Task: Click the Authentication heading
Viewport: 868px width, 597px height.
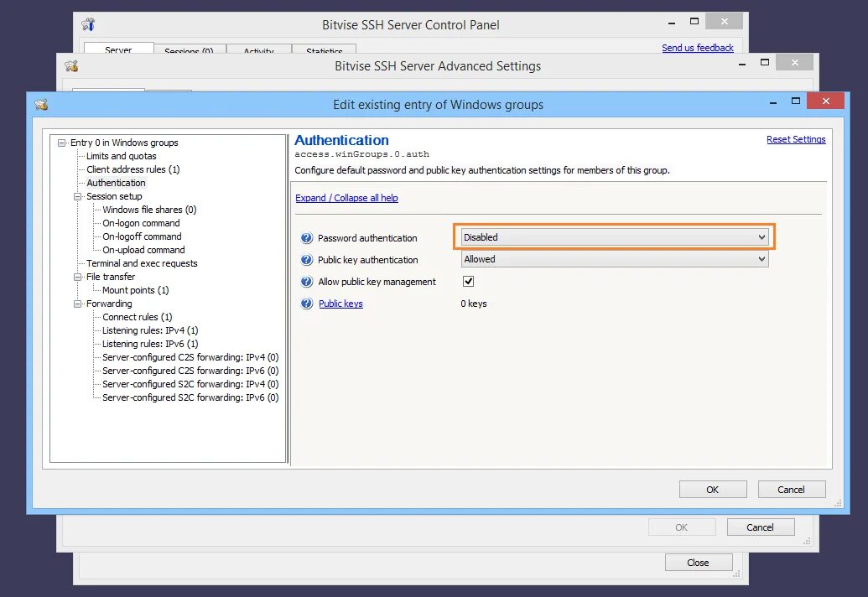Action: [341, 140]
